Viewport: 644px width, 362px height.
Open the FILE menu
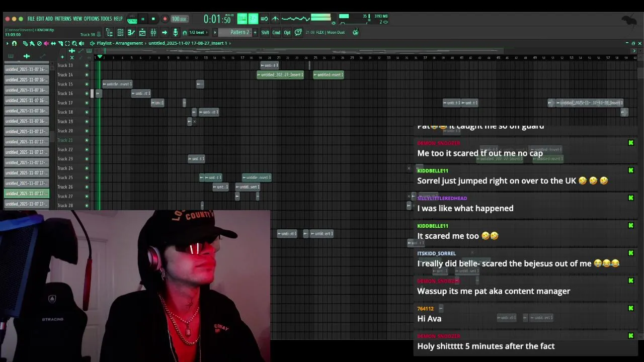click(31, 19)
